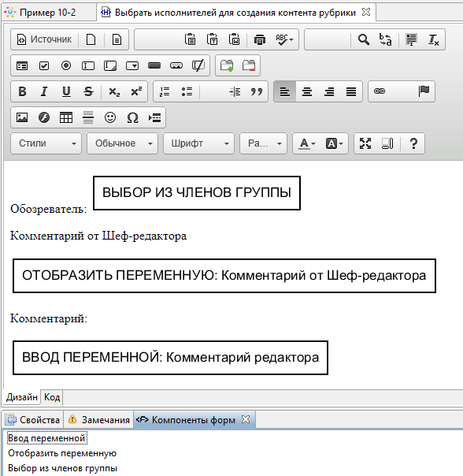This screenshot has height=476, width=463.
Task: Insert a smiley
Action: (x=110, y=117)
